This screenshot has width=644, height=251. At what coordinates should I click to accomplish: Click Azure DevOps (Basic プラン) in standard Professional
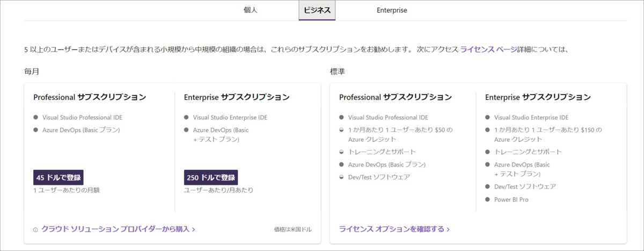tap(387, 164)
